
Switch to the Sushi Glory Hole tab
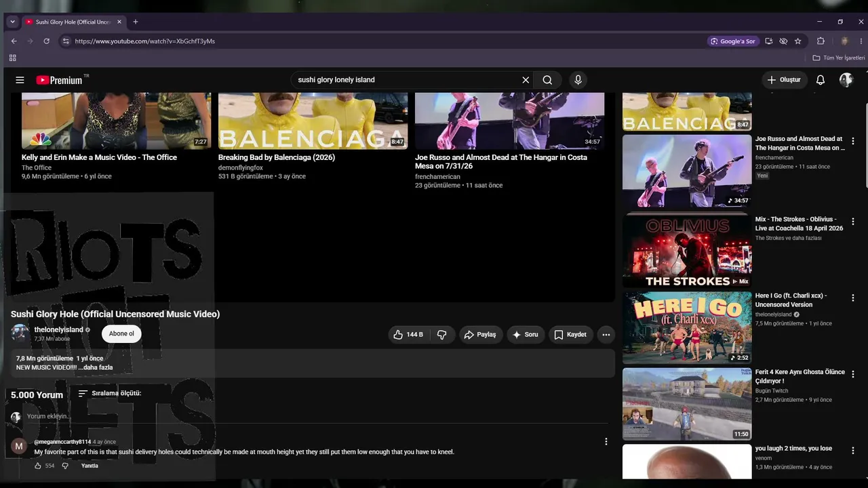pos(73,22)
